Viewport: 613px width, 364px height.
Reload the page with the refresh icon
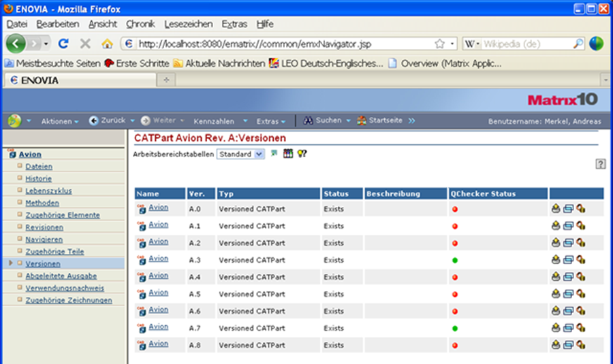[x=63, y=44]
